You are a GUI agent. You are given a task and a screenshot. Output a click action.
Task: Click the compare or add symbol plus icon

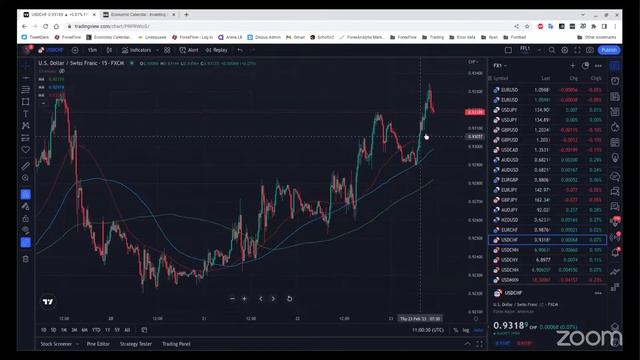75,50
